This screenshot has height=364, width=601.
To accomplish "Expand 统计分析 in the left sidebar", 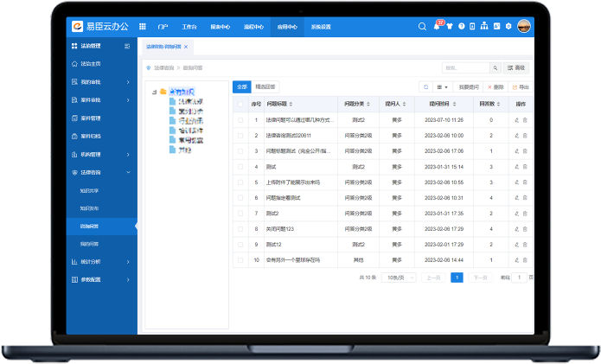I will point(101,261).
